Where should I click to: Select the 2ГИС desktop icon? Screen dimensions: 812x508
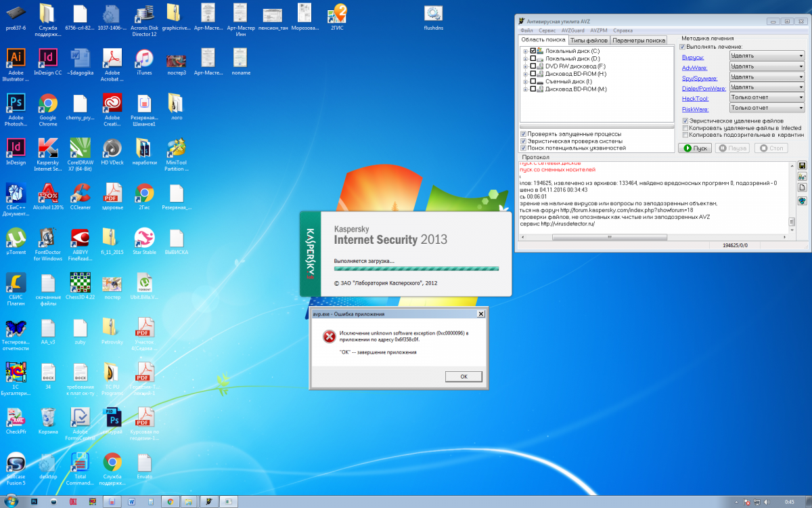coord(337,17)
